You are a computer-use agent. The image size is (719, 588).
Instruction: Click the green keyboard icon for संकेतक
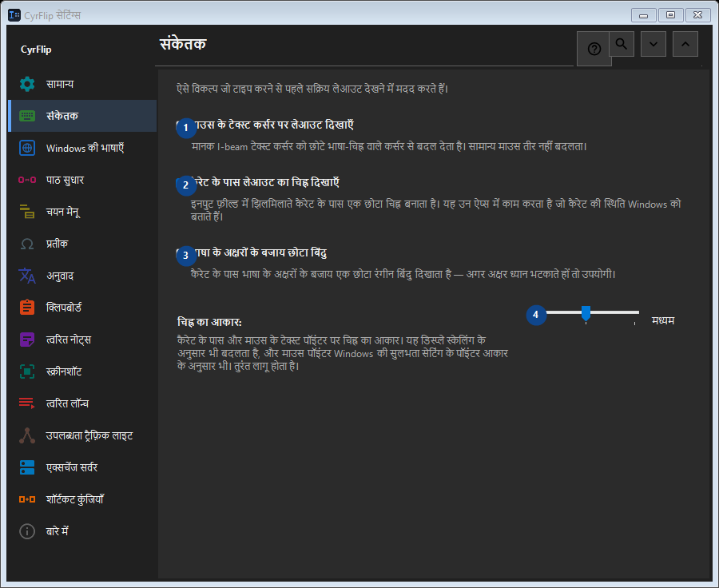(x=27, y=116)
